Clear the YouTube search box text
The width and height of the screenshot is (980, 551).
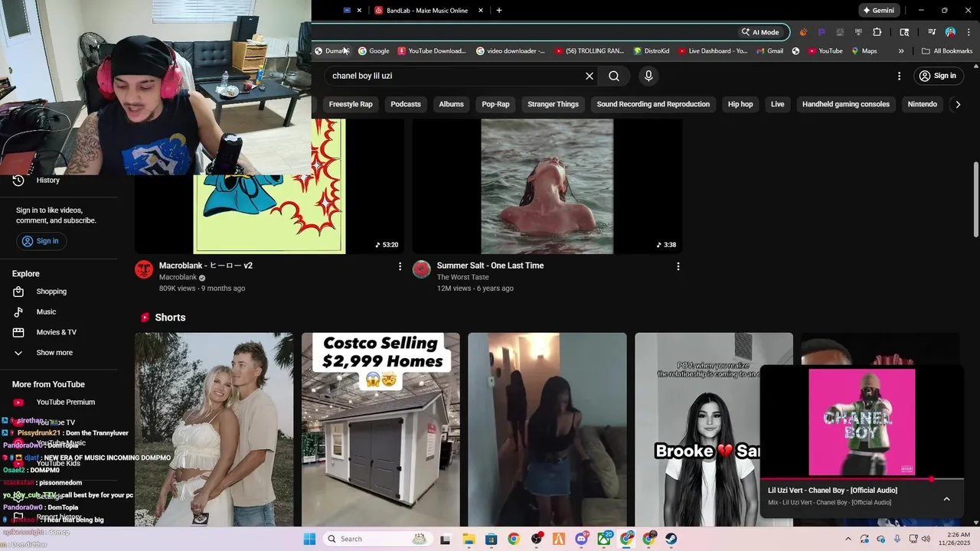[x=590, y=76]
